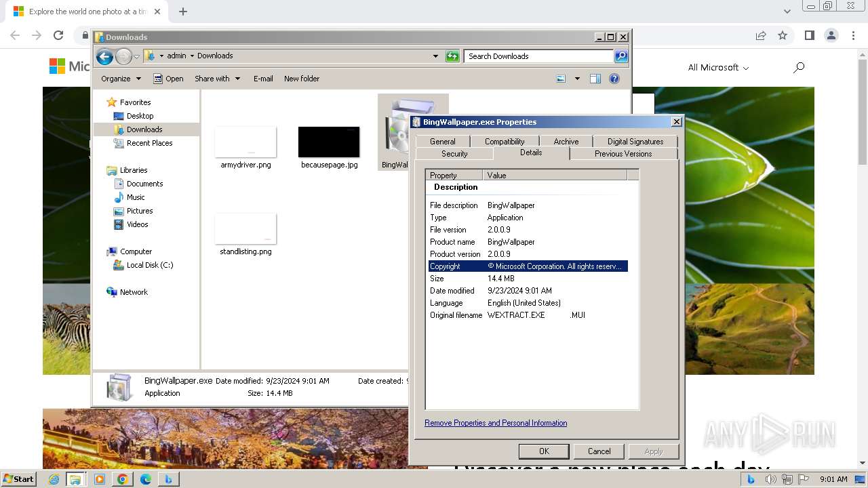The width and height of the screenshot is (868, 488).
Task: Switch to the Security tab
Action: 454,154
